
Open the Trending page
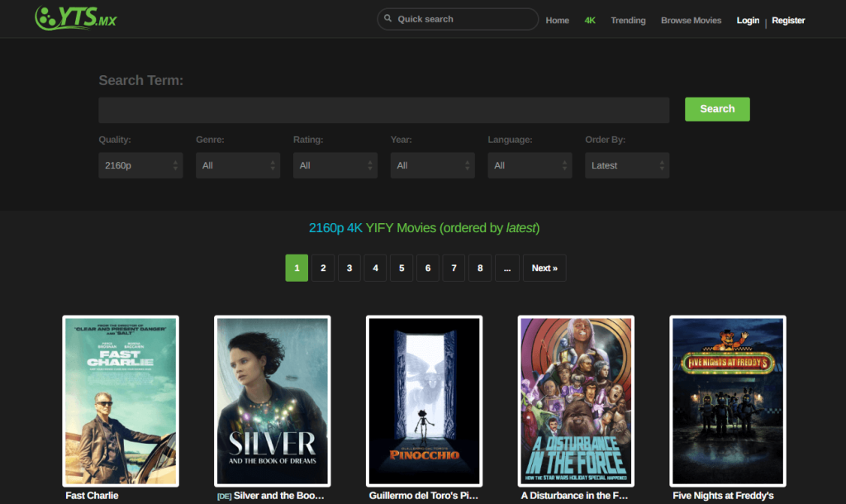point(628,21)
